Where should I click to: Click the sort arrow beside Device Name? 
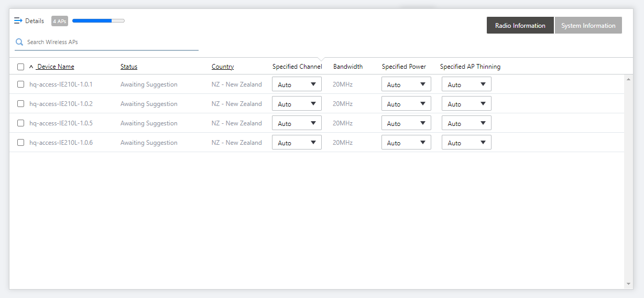tap(31, 67)
